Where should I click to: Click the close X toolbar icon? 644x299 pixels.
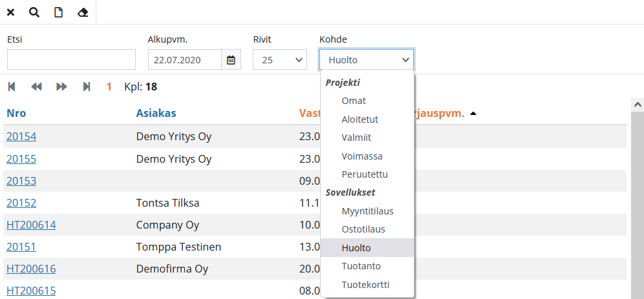point(11,12)
